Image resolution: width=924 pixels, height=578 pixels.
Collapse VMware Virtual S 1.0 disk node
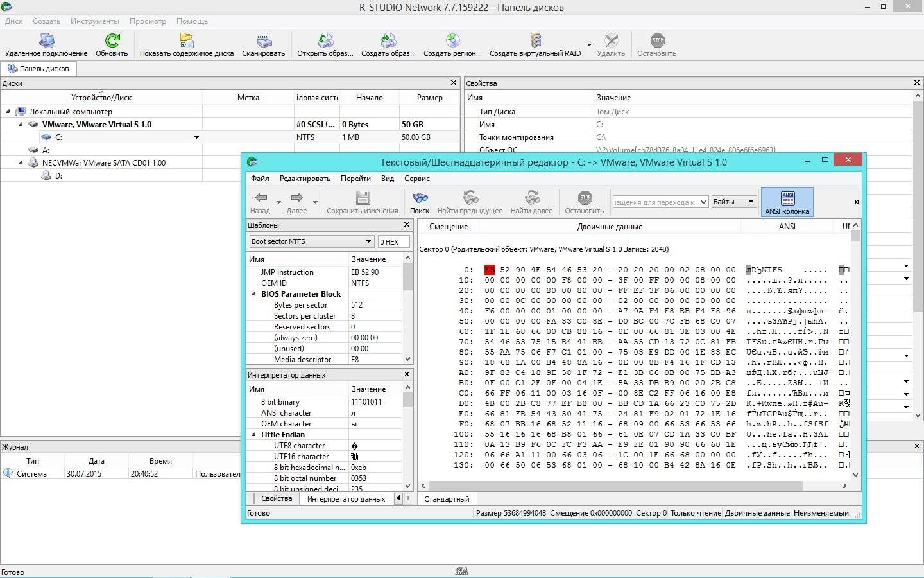pos(21,125)
